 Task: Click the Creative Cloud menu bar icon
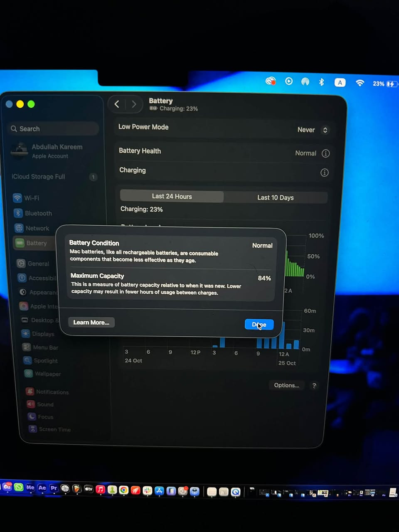pos(271,81)
